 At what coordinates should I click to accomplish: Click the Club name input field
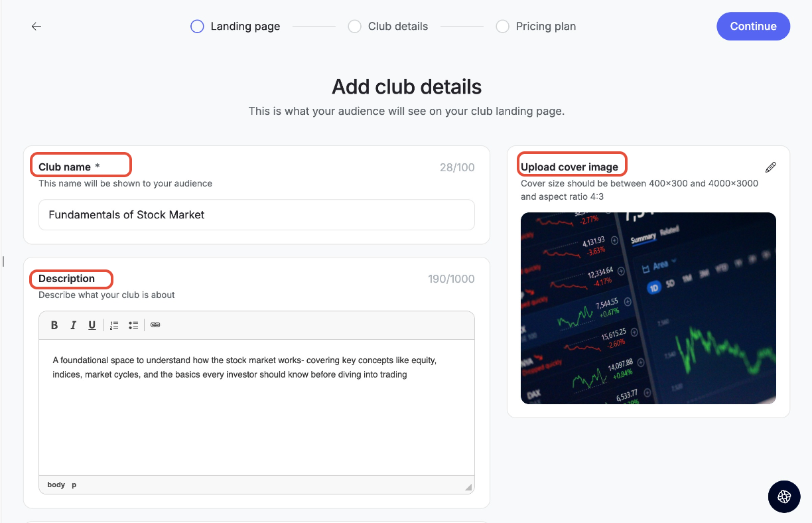(x=257, y=215)
